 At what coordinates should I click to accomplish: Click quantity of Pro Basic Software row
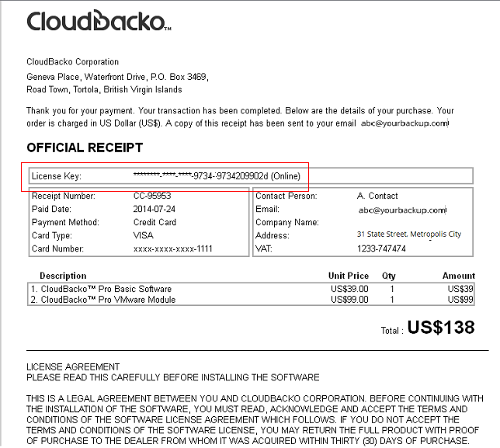(x=392, y=289)
